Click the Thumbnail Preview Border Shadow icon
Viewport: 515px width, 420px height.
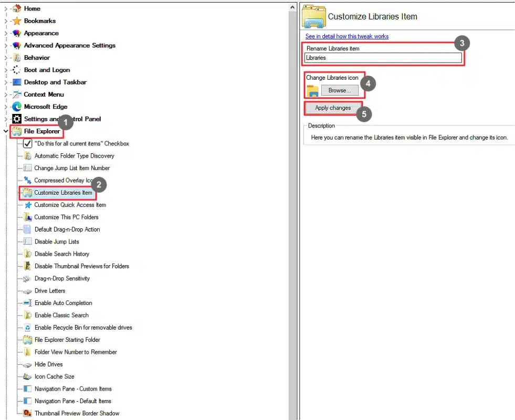[28, 413]
